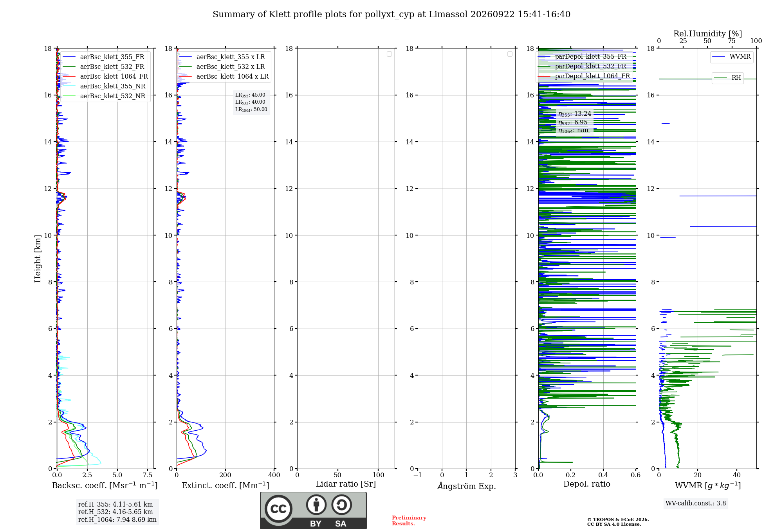Click tick label 40 on WVMR axis
The image size is (783, 532).
737,475
